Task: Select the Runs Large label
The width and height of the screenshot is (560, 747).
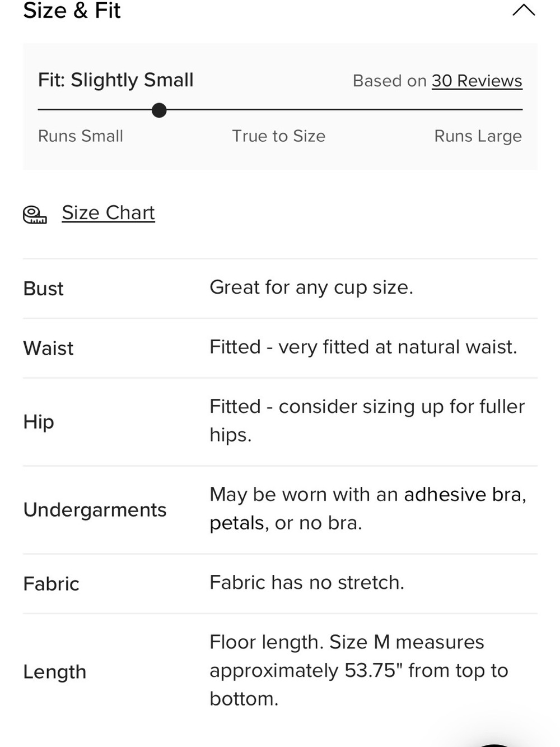Action: (x=478, y=136)
